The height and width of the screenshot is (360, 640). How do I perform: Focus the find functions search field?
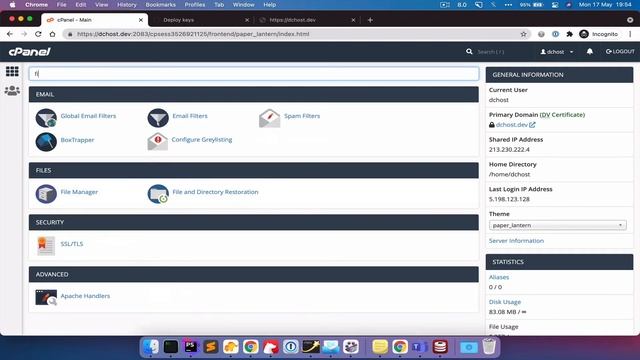253,74
